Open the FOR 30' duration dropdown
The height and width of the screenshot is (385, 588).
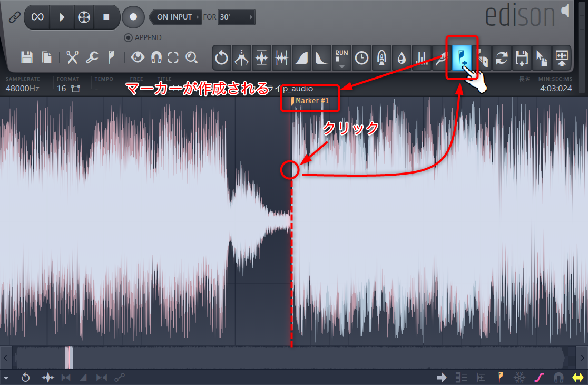[237, 17]
